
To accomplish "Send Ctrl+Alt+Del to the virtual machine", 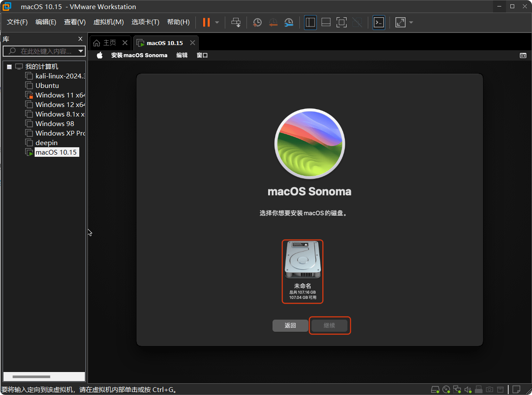I will (236, 23).
